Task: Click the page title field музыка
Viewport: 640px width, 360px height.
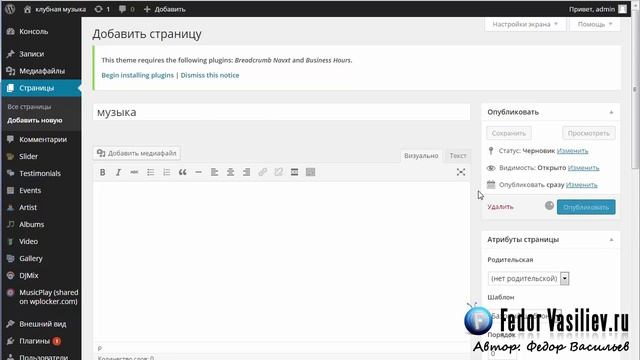Action: [282, 112]
